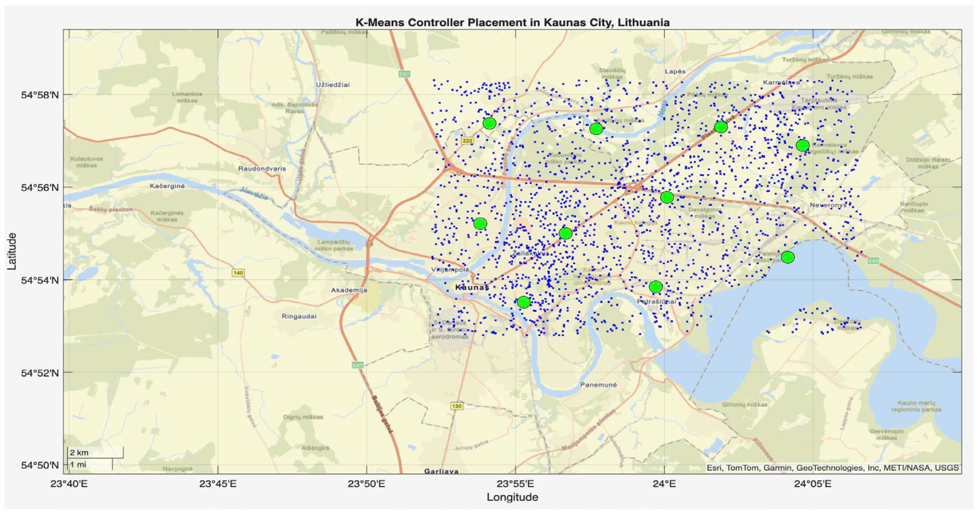Click the E85 green road shield

point(873,261)
